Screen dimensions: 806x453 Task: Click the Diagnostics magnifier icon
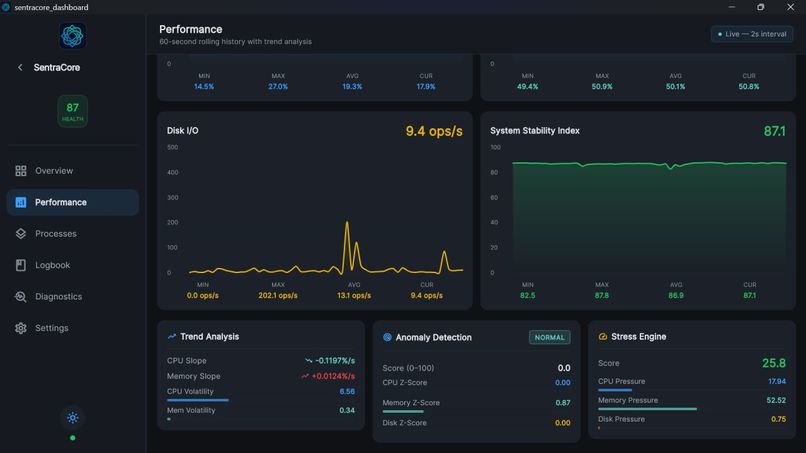pos(21,297)
